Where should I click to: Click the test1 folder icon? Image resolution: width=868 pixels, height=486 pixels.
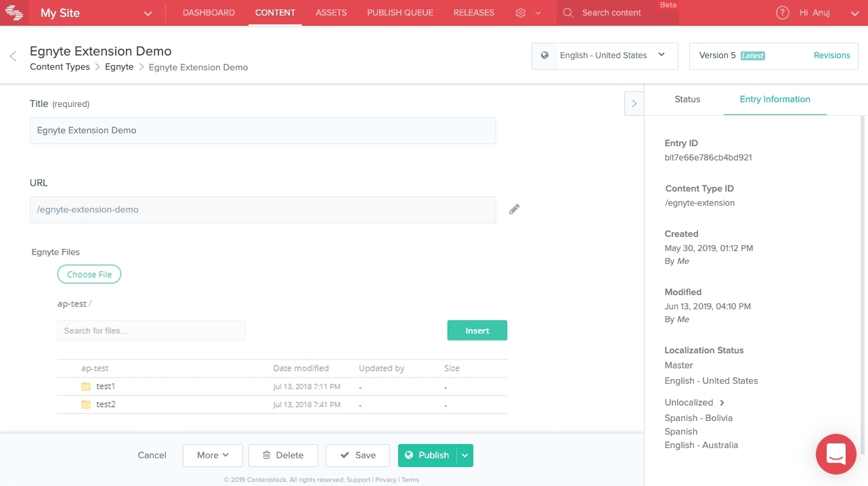coord(86,386)
